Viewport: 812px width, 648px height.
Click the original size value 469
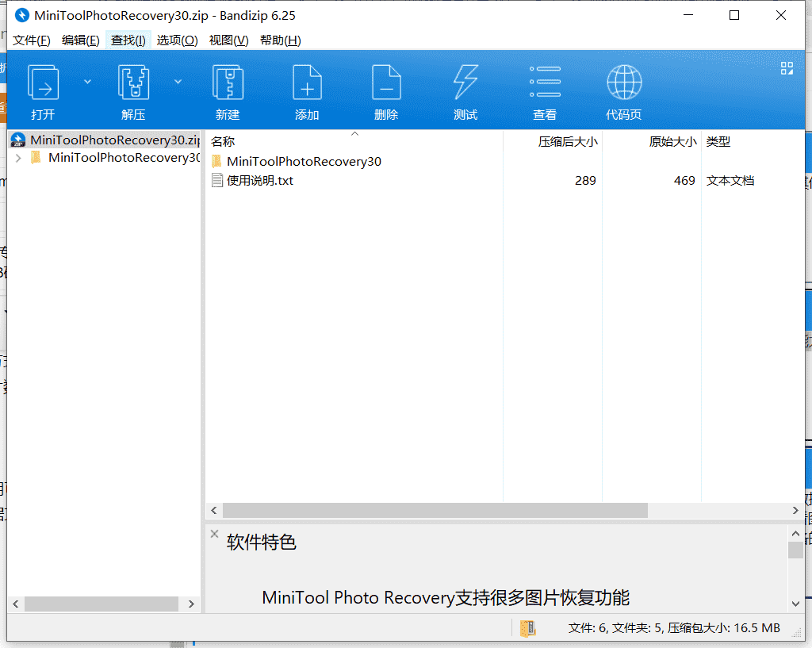pyautogui.click(x=684, y=180)
